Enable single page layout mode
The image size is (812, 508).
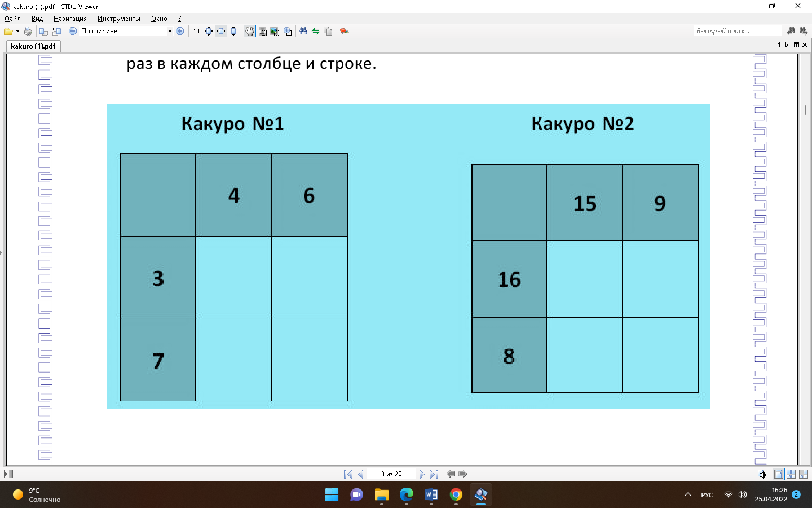pos(779,474)
